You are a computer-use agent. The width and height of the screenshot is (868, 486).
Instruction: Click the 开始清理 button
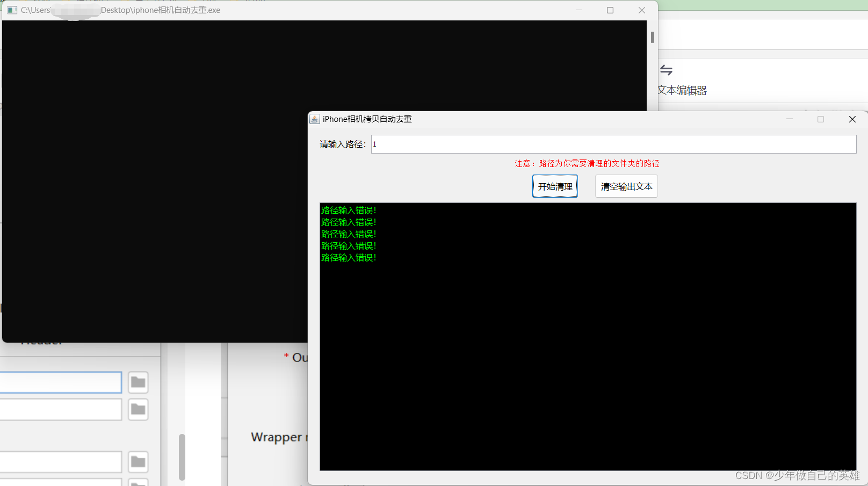555,186
